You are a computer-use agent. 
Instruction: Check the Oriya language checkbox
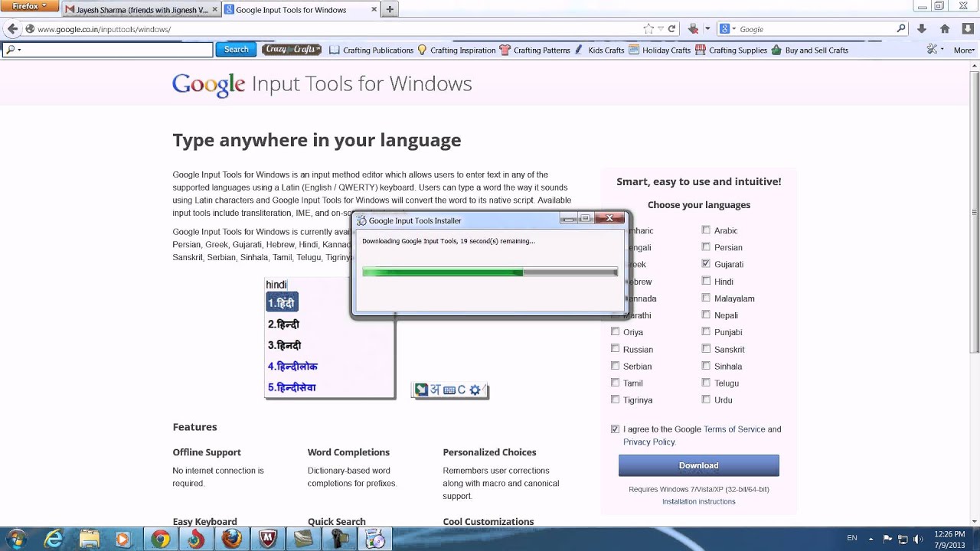pos(615,331)
